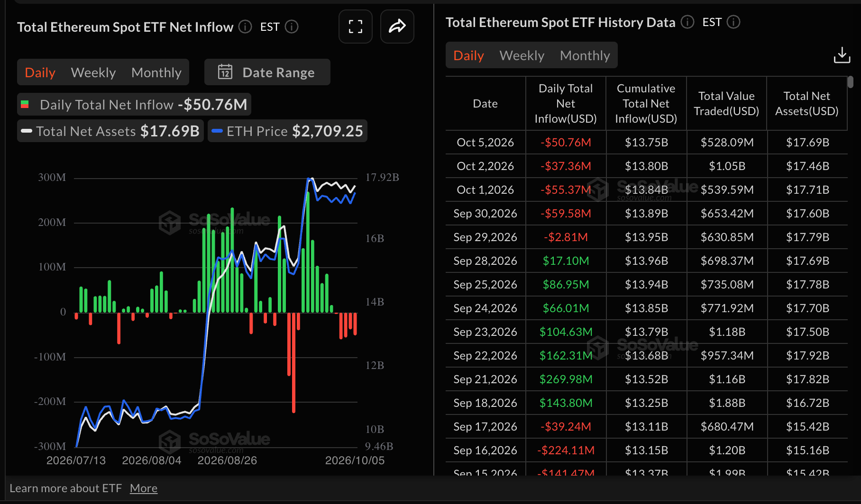Click Cumulative Total Net Inflow column header
Viewport: 861px width, 504px height.
(x=646, y=103)
